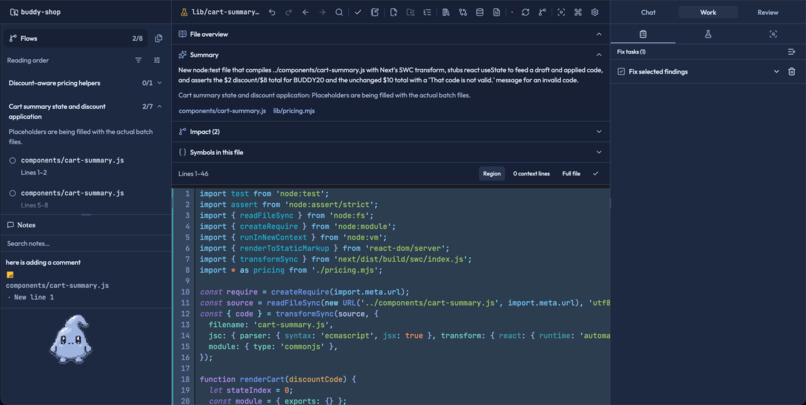This screenshot has height=405, width=806.
Task: Collapse the File overview section
Action: coord(599,34)
